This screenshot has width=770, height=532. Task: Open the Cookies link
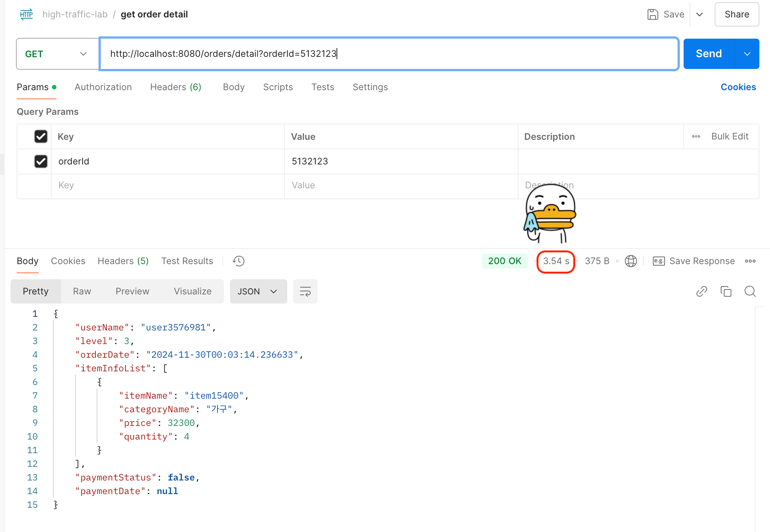click(738, 87)
